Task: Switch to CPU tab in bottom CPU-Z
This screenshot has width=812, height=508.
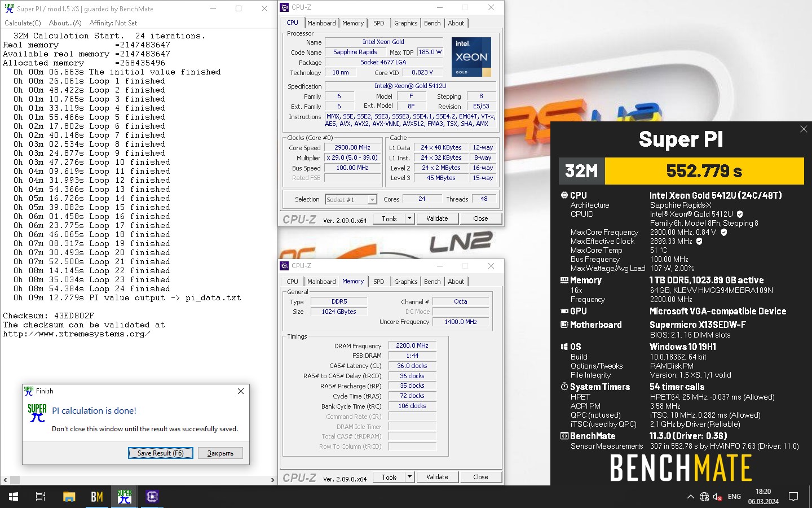Action: tap(292, 282)
